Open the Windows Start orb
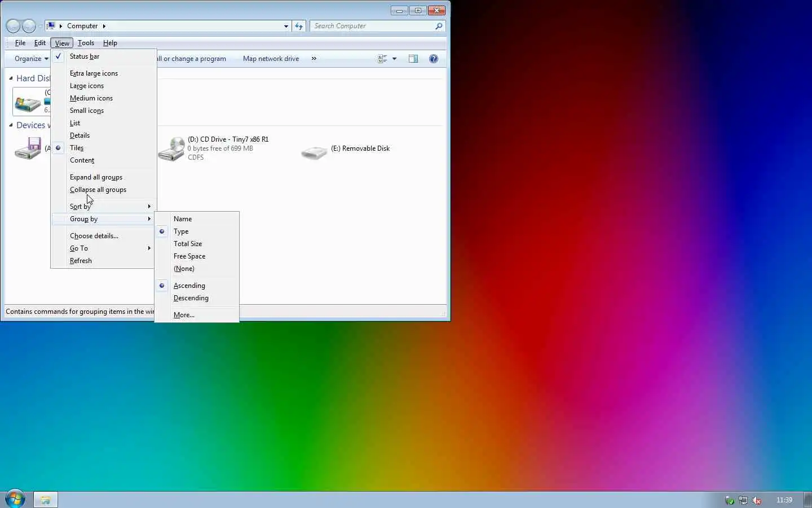 15,499
